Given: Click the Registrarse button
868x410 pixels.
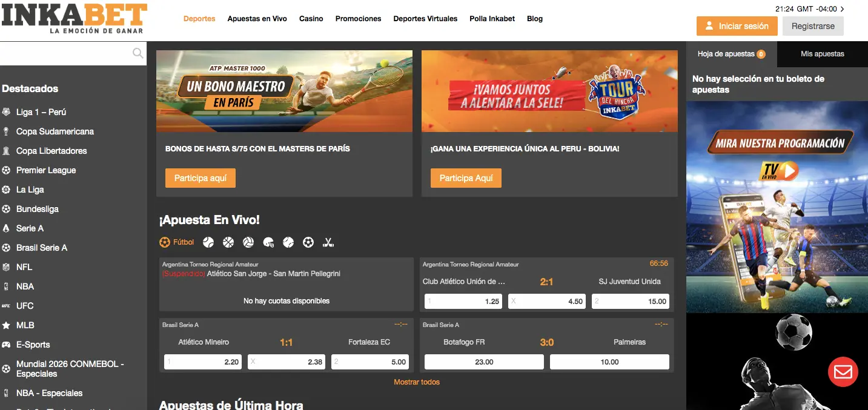Looking at the screenshot, I should tap(813, 26).
